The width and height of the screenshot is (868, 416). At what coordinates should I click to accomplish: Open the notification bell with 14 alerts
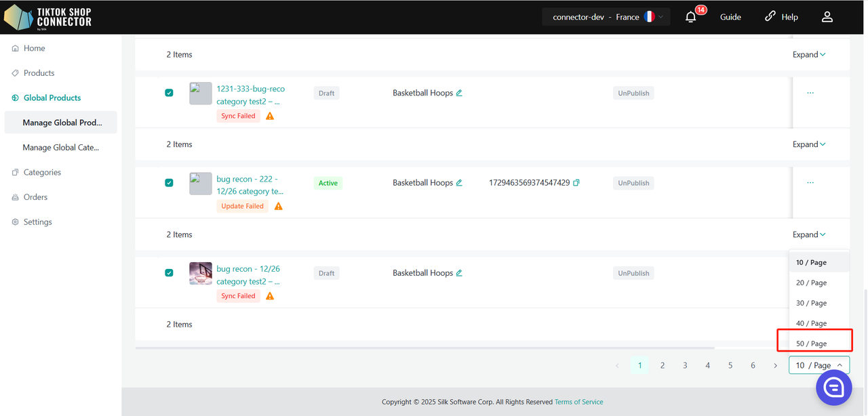691,17
